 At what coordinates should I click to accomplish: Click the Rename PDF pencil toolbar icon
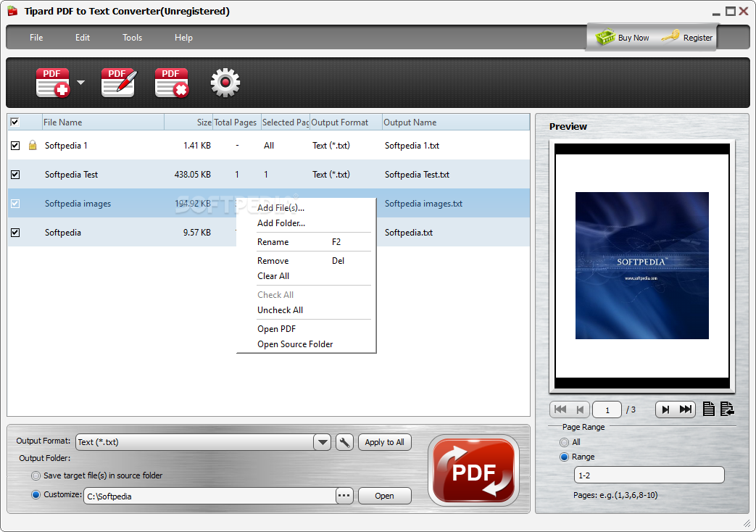click(x=119, y=83)
